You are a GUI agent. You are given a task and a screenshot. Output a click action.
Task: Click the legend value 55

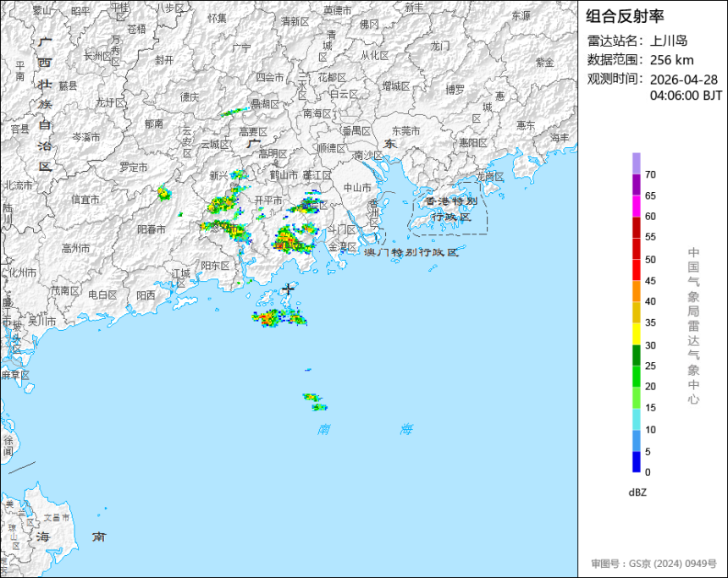[x=650, y=237]
